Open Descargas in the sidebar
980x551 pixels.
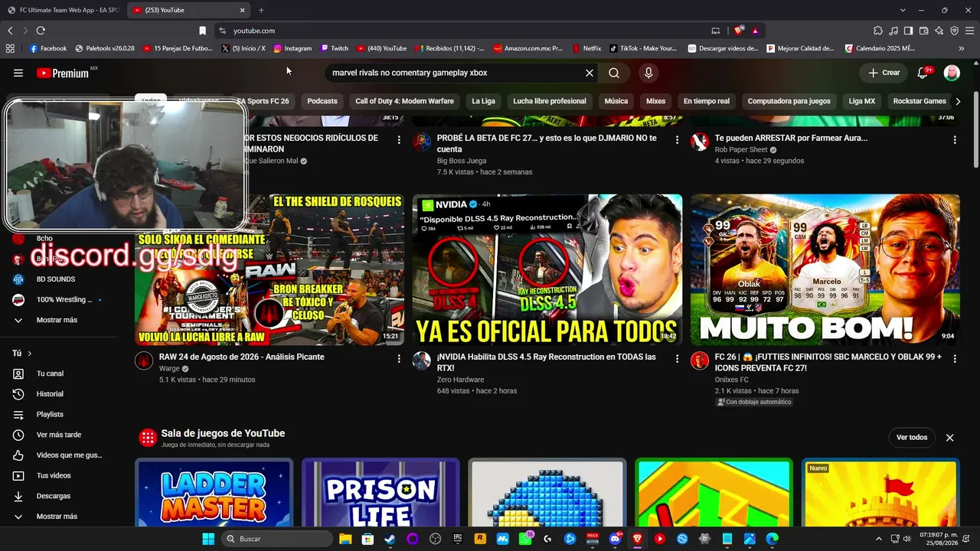tap(54, 496)
